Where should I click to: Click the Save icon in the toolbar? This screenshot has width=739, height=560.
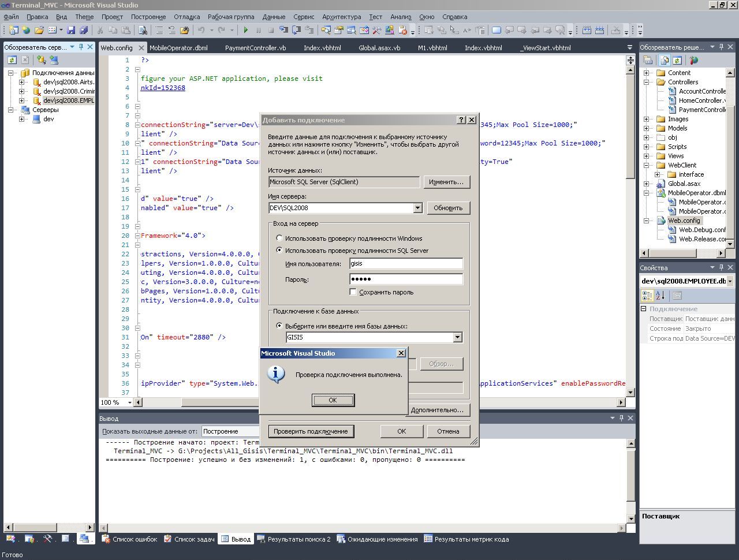(x=71, y=30)
